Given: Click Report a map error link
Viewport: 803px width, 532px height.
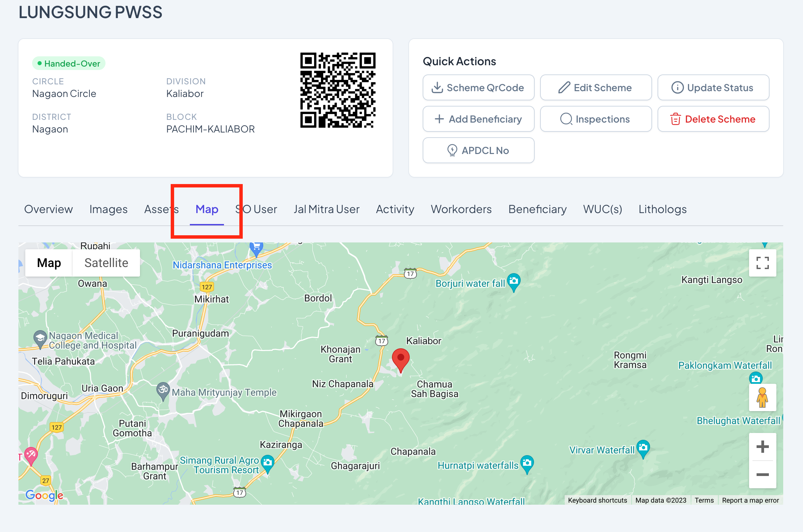Looking at the screenshot, I should point(750,500).
